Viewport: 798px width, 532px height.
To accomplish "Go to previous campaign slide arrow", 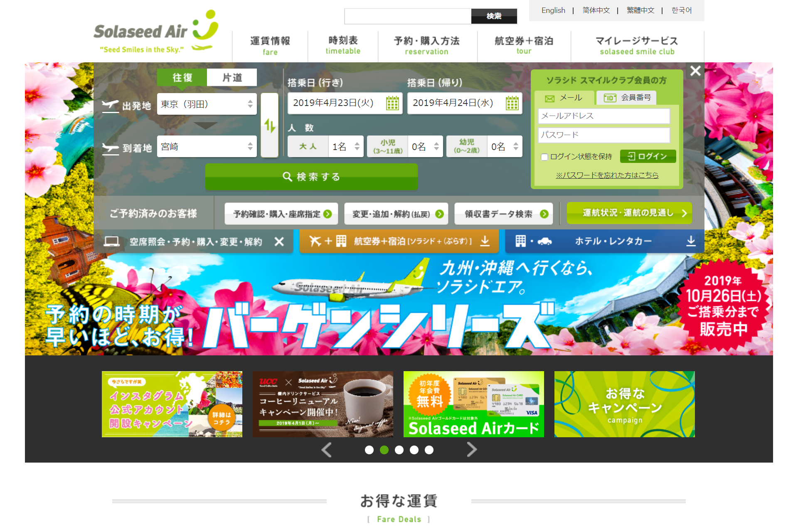I will [327, 450].
